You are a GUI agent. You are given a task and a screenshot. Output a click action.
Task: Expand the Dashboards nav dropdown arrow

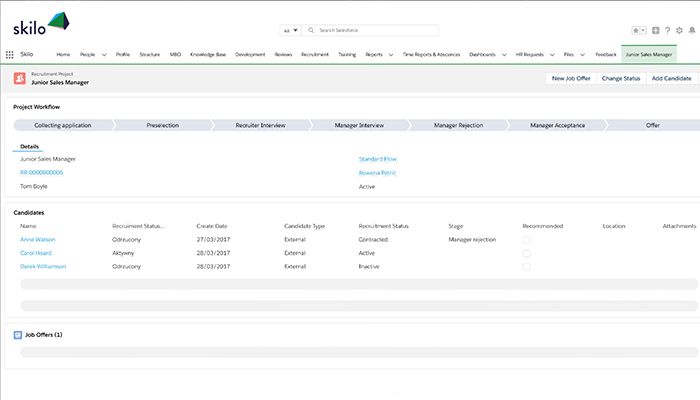click(504, 54)
